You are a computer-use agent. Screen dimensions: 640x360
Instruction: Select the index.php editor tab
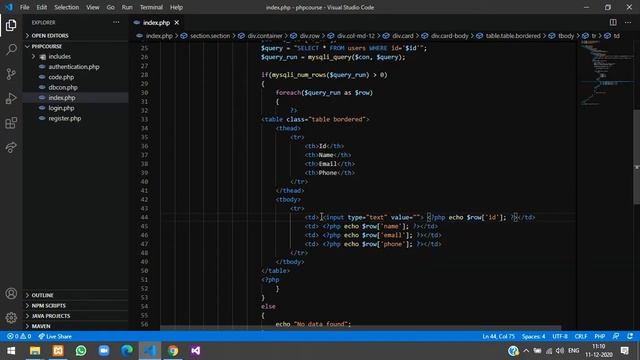coord(157,22)
